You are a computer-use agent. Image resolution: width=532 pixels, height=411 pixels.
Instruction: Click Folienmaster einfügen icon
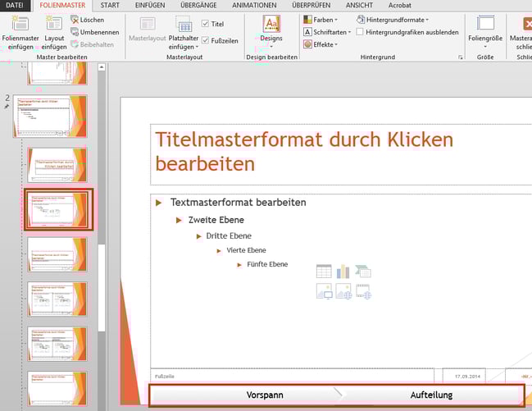point(20,24)
